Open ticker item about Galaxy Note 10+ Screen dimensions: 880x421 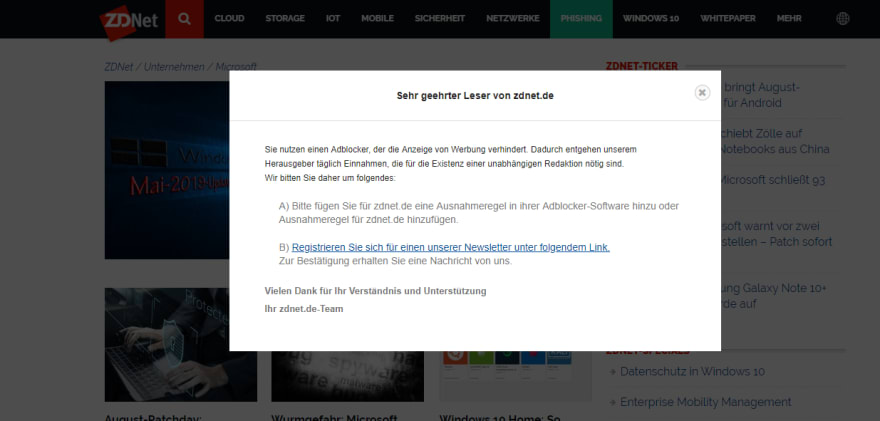click(774, 296)
